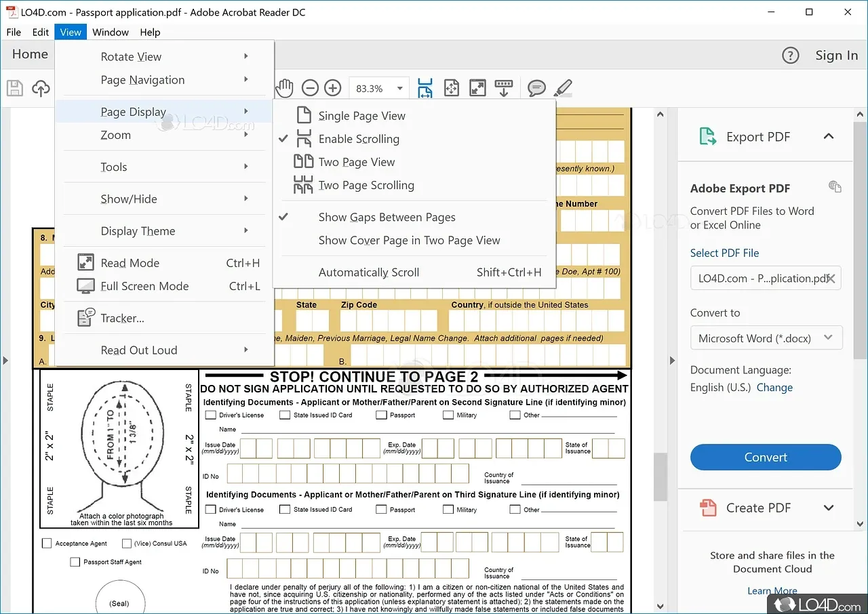The width and height of the screenshot is (868, 614).
Task: Open the Tools submenu item
Action: click(165, 167)
